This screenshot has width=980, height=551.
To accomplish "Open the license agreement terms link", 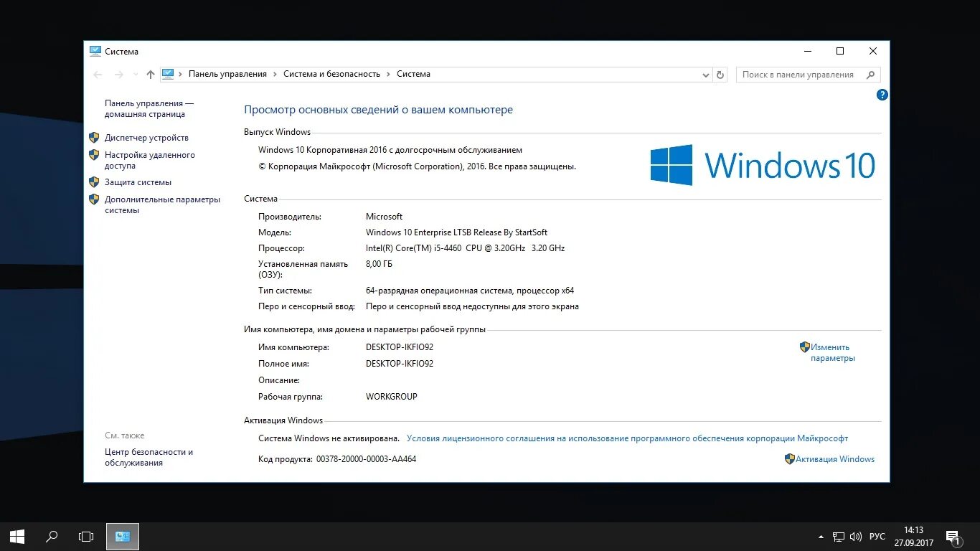I will click(627, 438).
